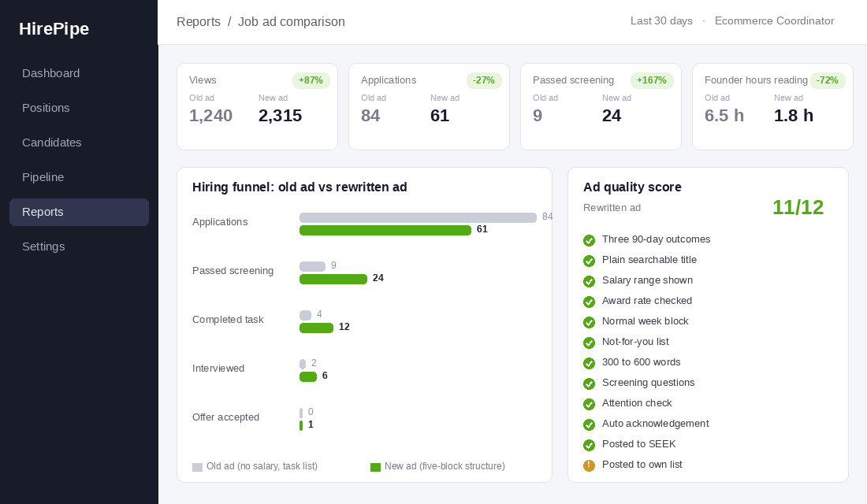Image resolution: width=867 pixels, height=504 pixels.
Task: Click the check icon for Salary range shown
Action: click(589, 281)
